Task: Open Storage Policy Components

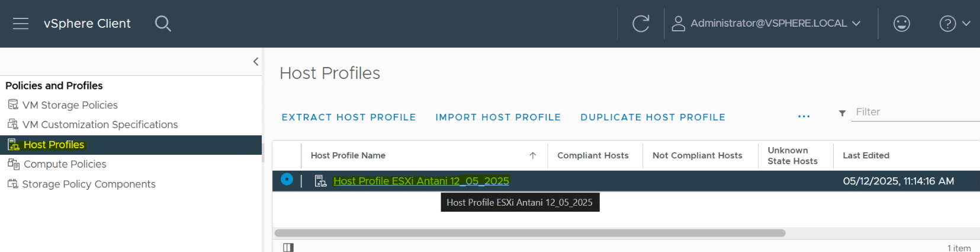Action: pyautogui.click(x=89, y=184)
